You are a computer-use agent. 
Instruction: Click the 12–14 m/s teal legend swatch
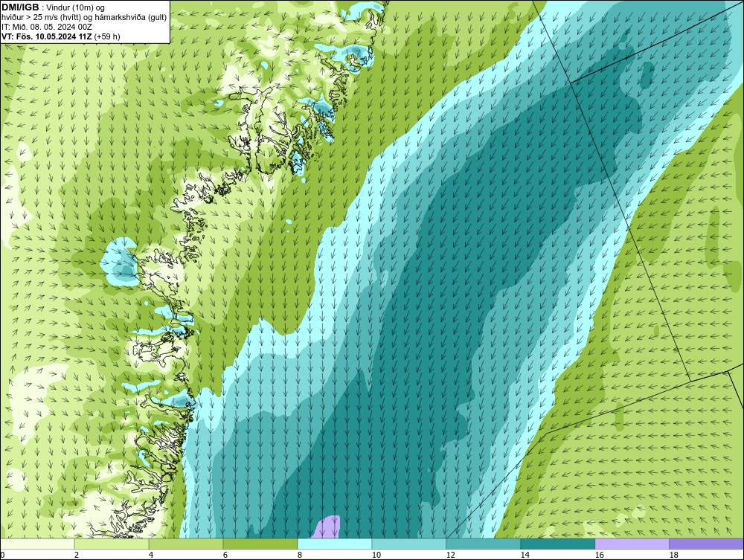tap(484, 544)
